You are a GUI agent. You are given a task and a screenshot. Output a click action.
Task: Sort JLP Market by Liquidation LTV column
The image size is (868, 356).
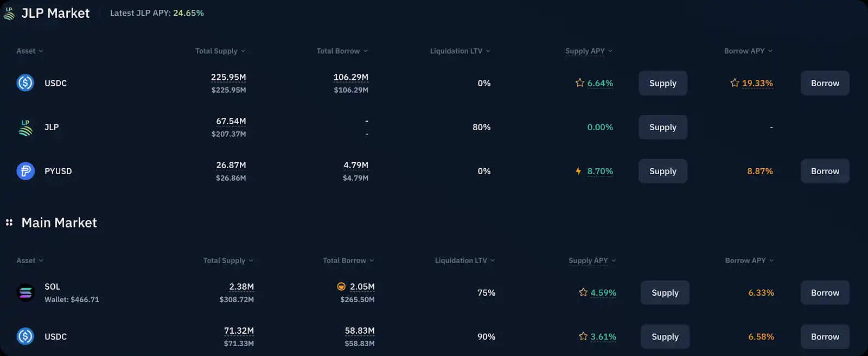click(x=460, y=51)
